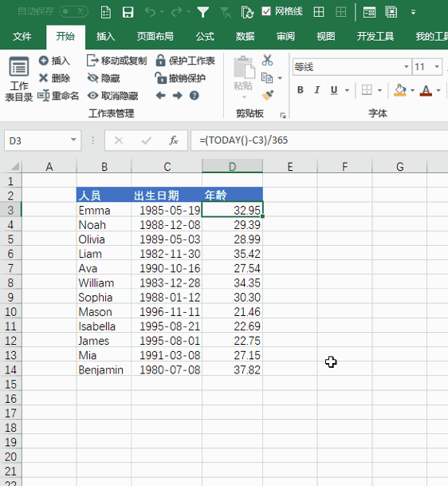Open the underline style dropdown arrow

pyautogui.click(x=347, y=90)
